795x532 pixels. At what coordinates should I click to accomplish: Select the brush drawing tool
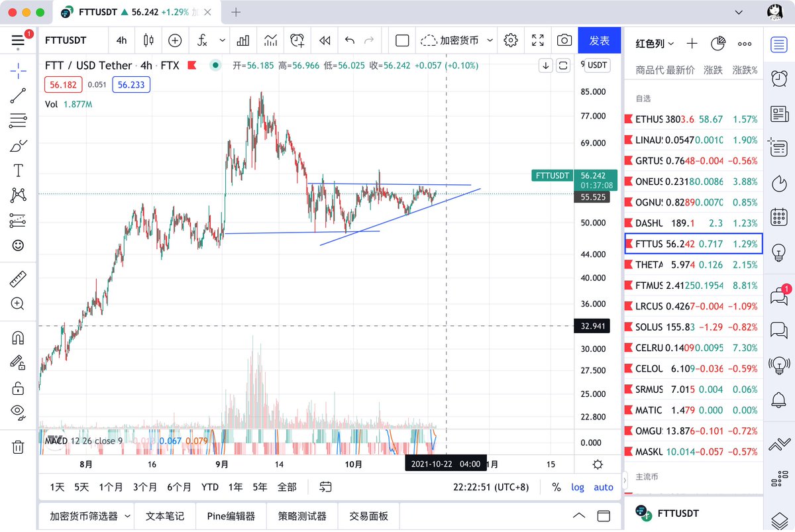(19, 145)
